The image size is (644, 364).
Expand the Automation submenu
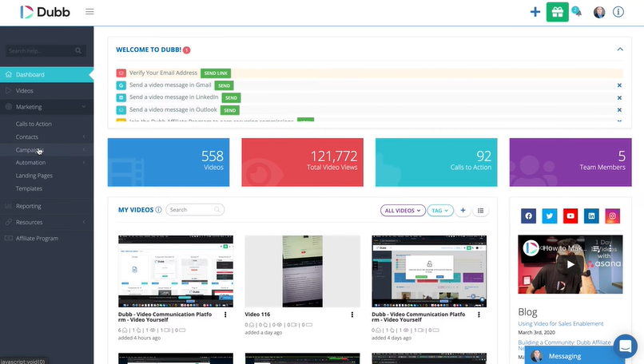(84, 163)
